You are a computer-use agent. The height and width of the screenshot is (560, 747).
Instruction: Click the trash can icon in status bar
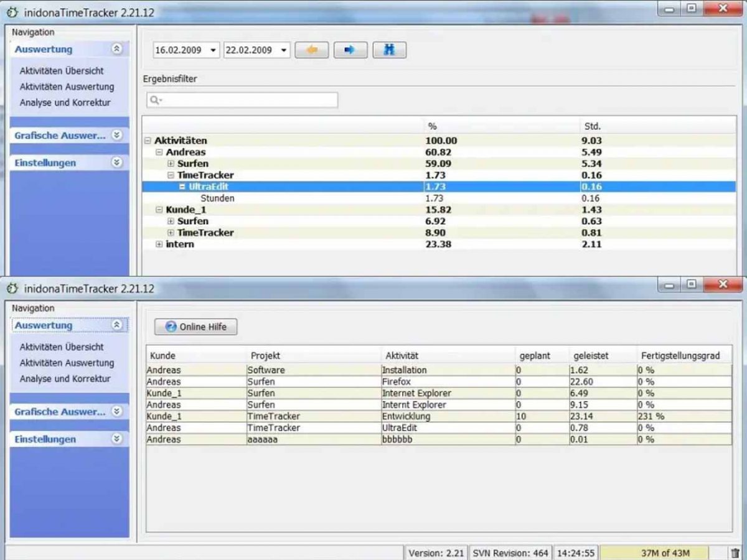735,553
